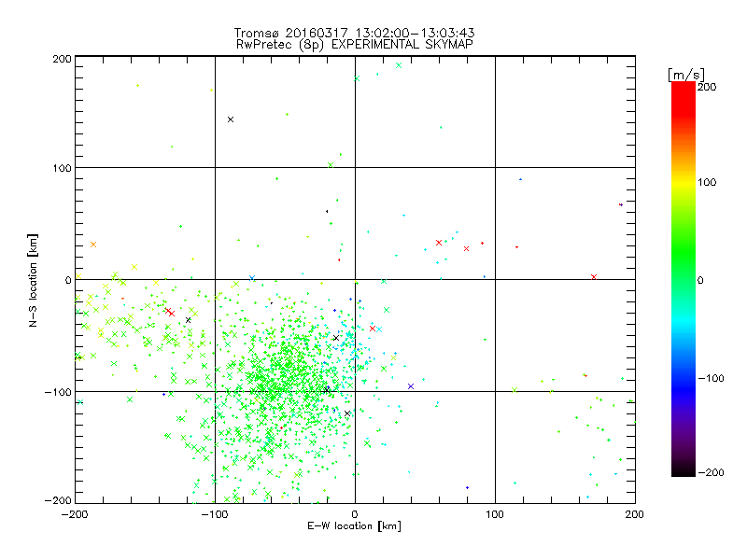Click the x-axis tick label '0'
747x560 pixels.
tap(355, 514)
